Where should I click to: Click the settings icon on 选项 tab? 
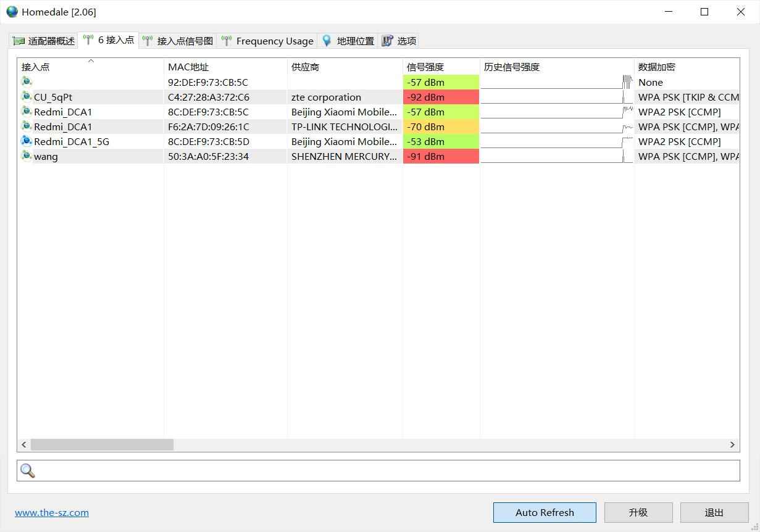click(x=388, y=41)
